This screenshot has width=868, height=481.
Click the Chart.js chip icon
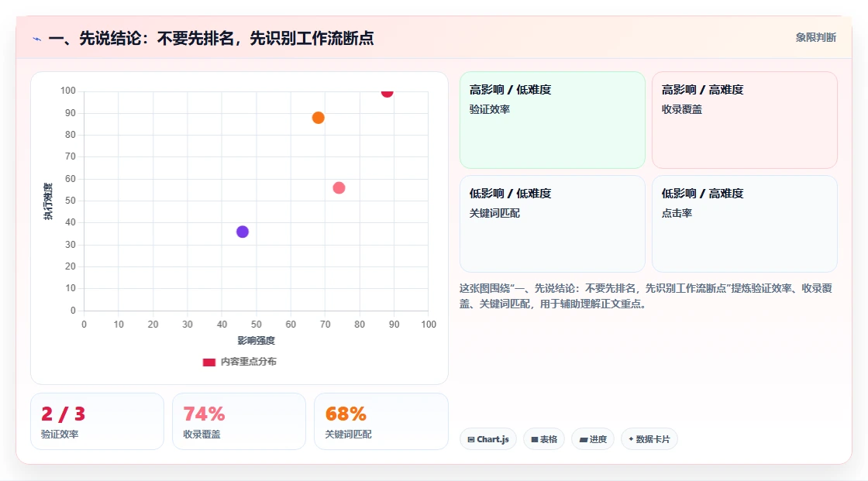click(471, 439)
